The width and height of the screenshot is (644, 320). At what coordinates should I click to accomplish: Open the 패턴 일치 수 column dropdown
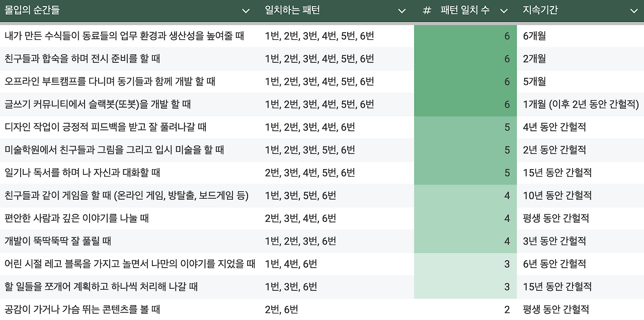503,10
